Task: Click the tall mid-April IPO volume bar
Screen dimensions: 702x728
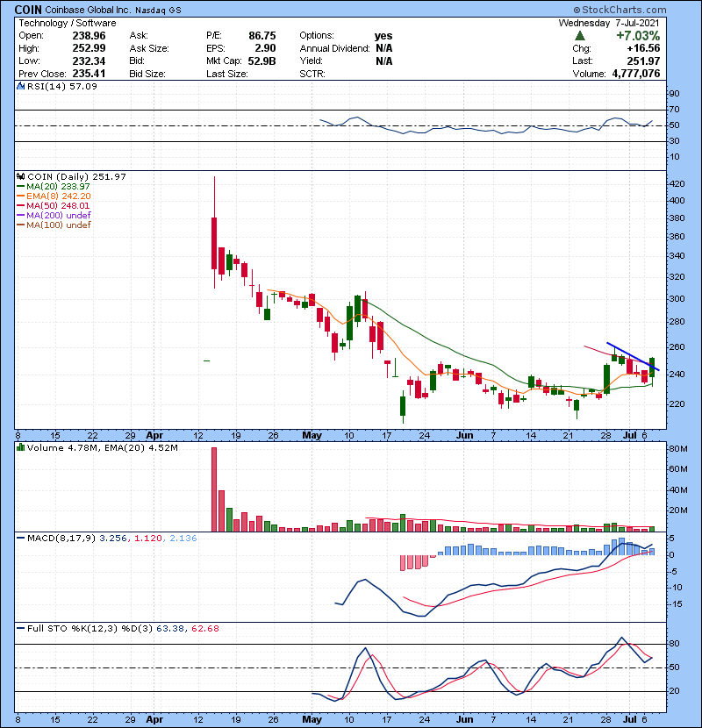Action: [214, 489]
